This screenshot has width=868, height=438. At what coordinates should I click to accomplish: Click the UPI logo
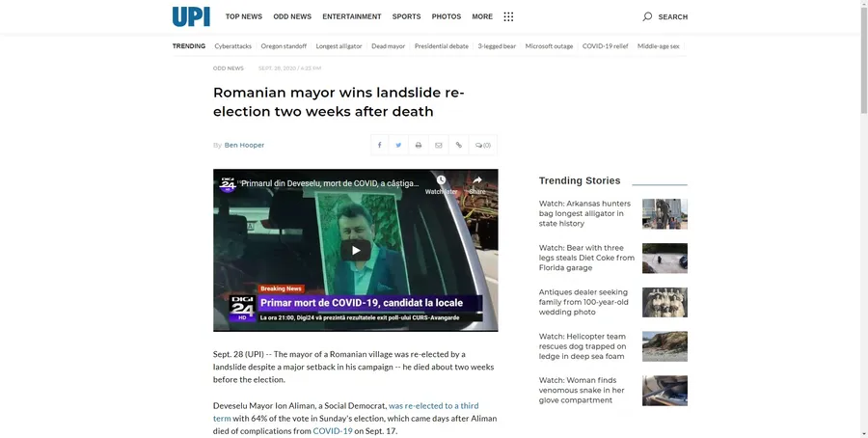coord(191,16)
